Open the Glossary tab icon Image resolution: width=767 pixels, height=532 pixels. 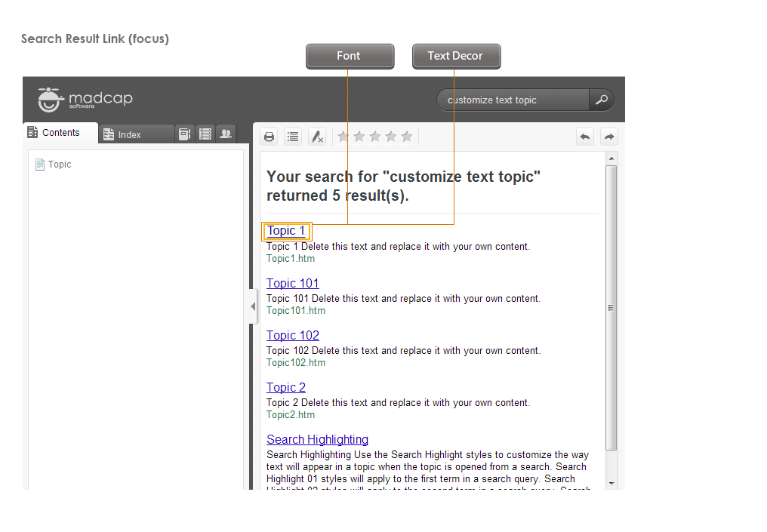(184, 134)
